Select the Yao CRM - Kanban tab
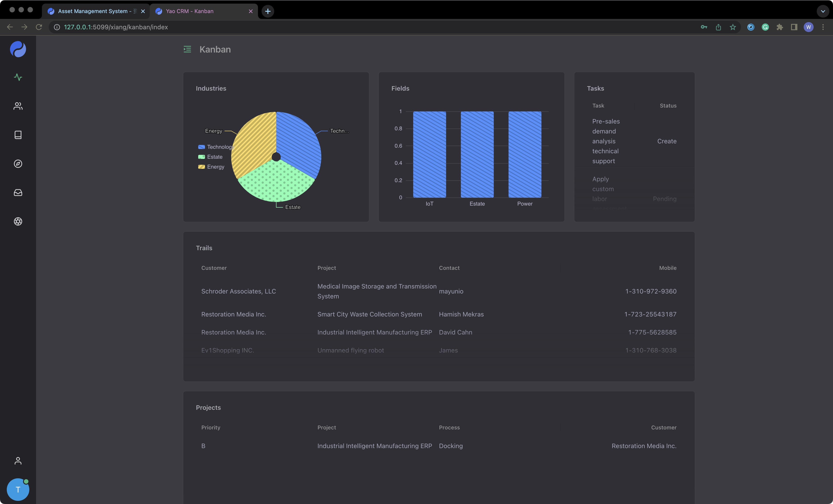Viewport: 833px width, 504px height. [x=190, y=11]
